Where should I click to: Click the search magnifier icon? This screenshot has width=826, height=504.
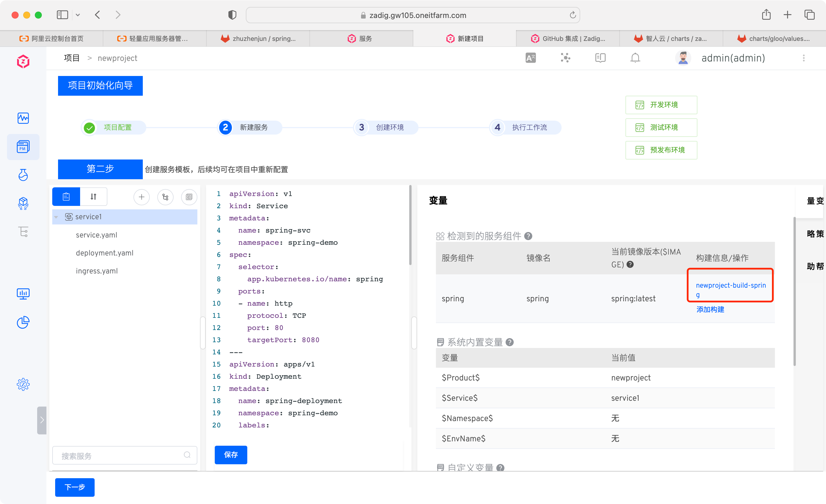click(187, 455)
